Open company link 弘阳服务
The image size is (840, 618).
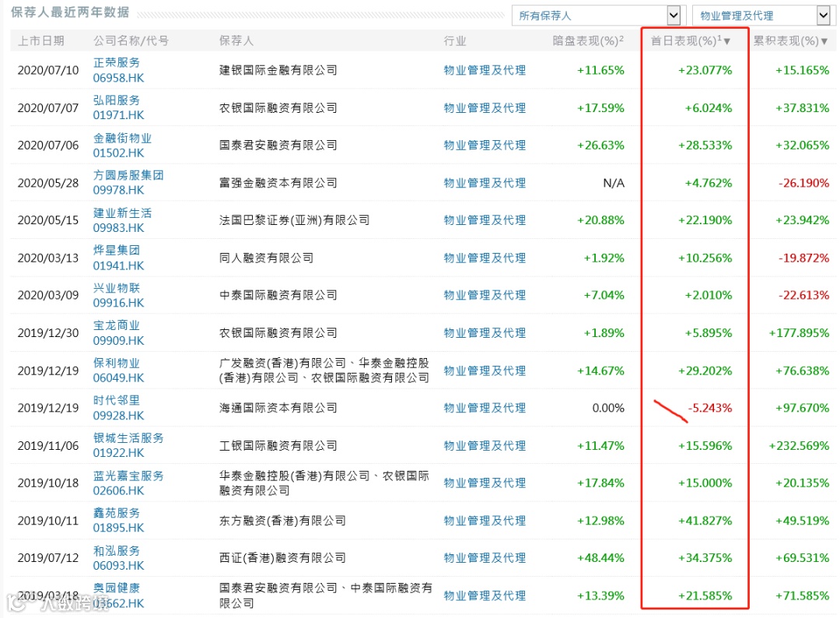point(116,100)
